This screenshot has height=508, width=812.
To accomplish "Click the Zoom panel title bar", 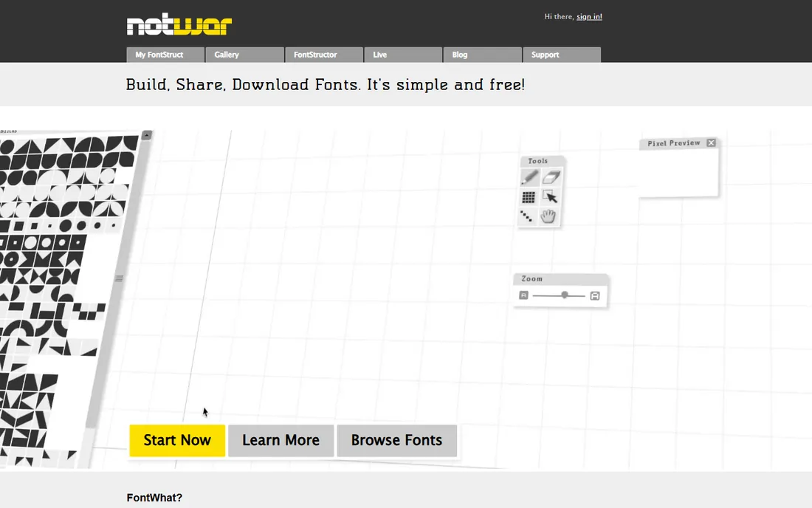I will click(561, 278).
